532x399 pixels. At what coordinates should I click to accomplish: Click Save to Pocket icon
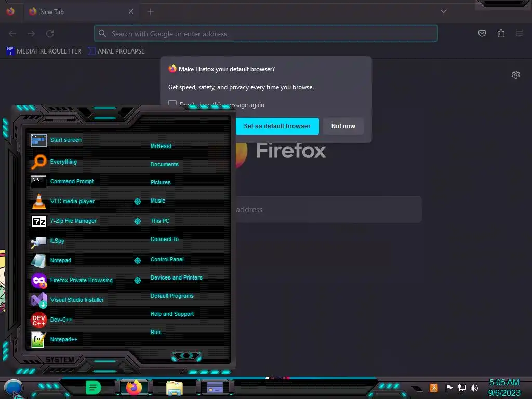(482, 33)
